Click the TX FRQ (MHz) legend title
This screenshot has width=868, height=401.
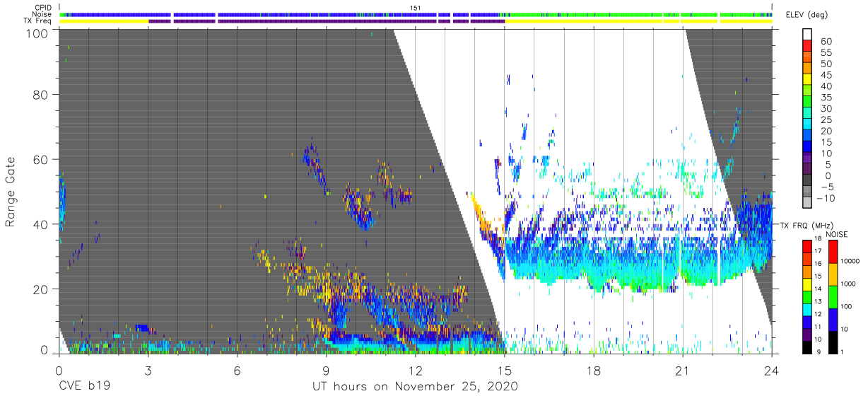pos(805,225)
